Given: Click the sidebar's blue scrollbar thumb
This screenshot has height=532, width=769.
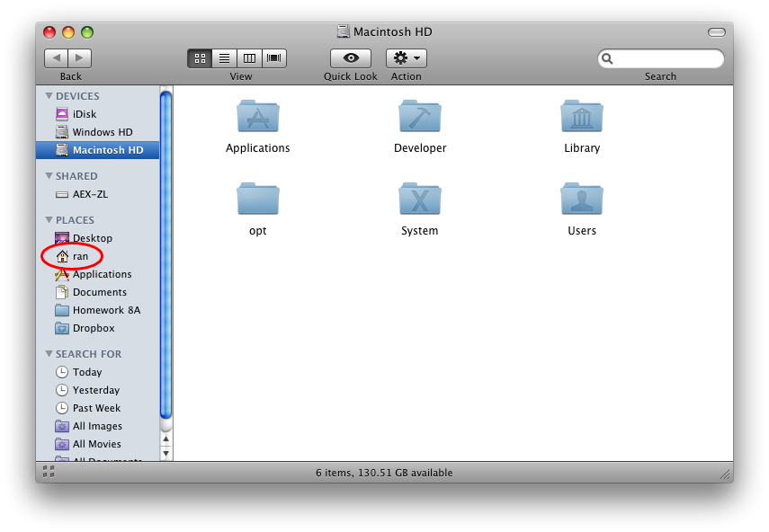Looking at the screenshot, I should (165, 254).
